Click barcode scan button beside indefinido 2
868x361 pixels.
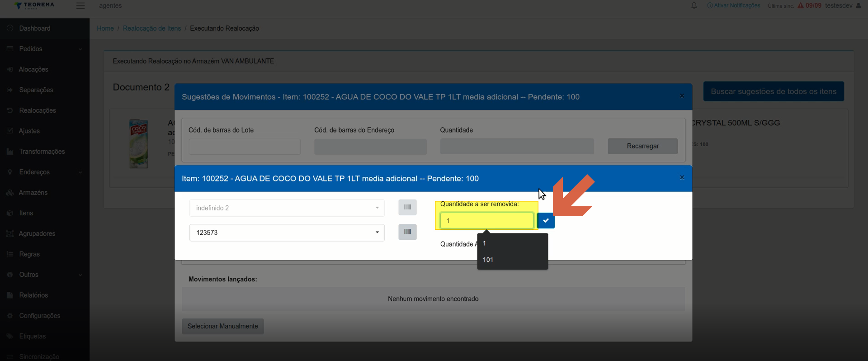click(407, 207)
